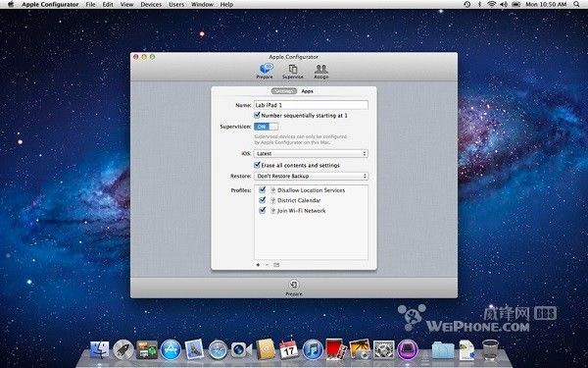Open System Preferences gear icon
This screenshot has width=588, height=368.
coord(383,349)
